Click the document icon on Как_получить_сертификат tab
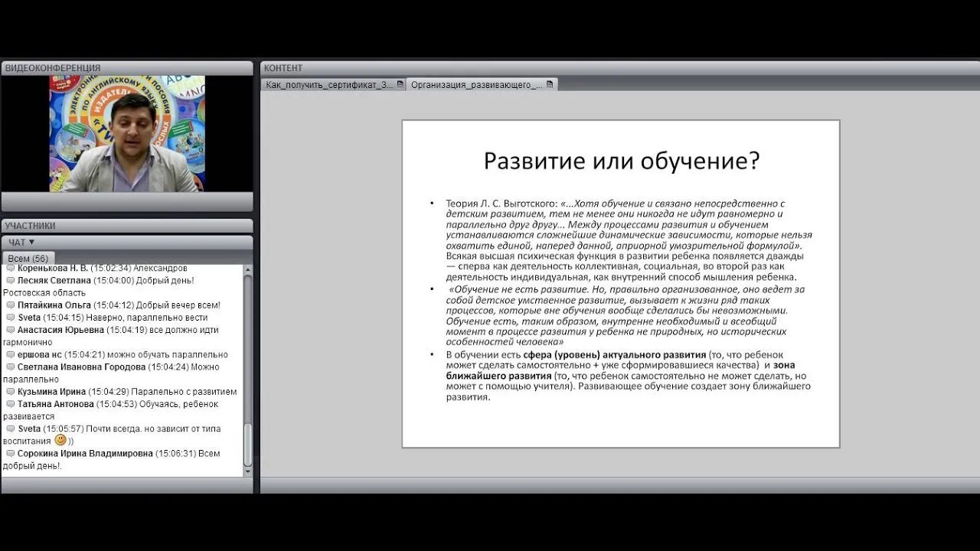The height and width of the screenshot is (551, 980). [400, 85]
